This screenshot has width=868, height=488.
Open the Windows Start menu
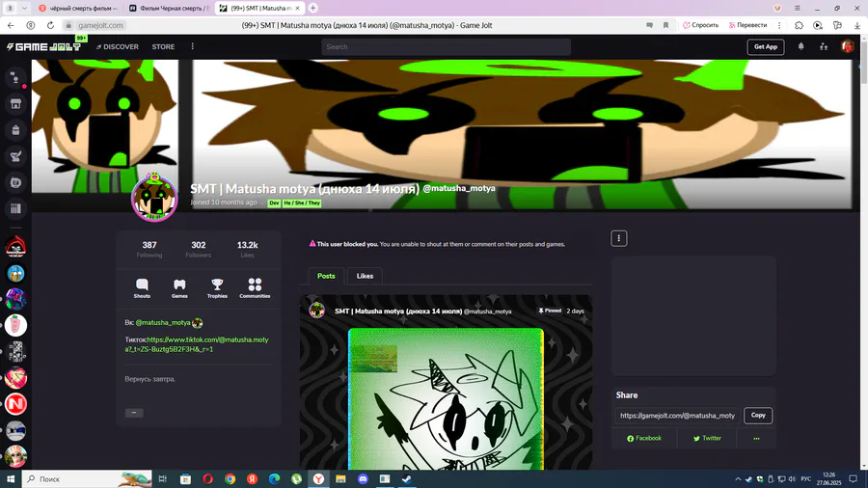[x=11, y=479]
